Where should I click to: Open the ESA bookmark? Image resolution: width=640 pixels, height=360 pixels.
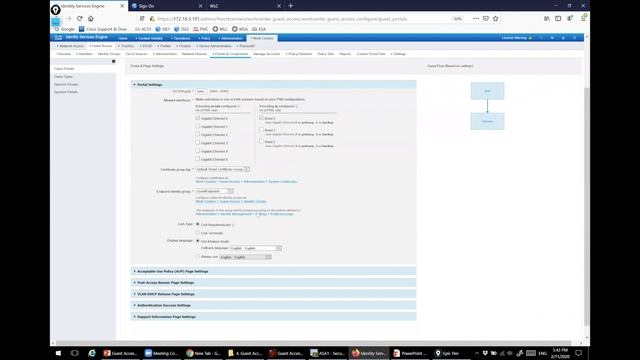(259, 29)
